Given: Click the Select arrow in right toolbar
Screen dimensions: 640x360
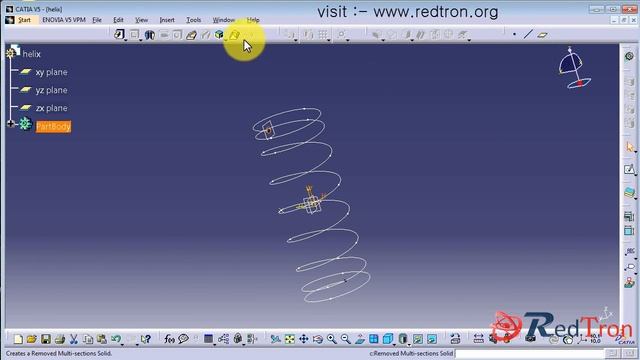Looking at the screenshot, I should click(x=630, y=147).
